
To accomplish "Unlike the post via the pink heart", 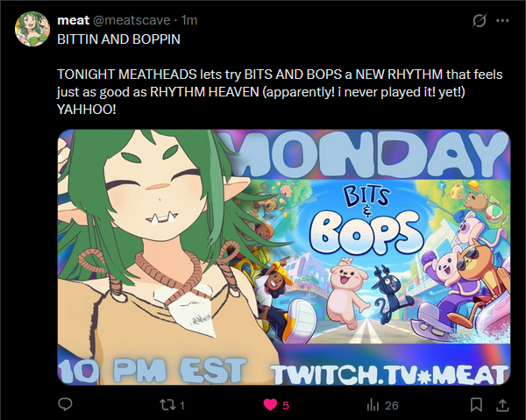I will pos(270,405).
